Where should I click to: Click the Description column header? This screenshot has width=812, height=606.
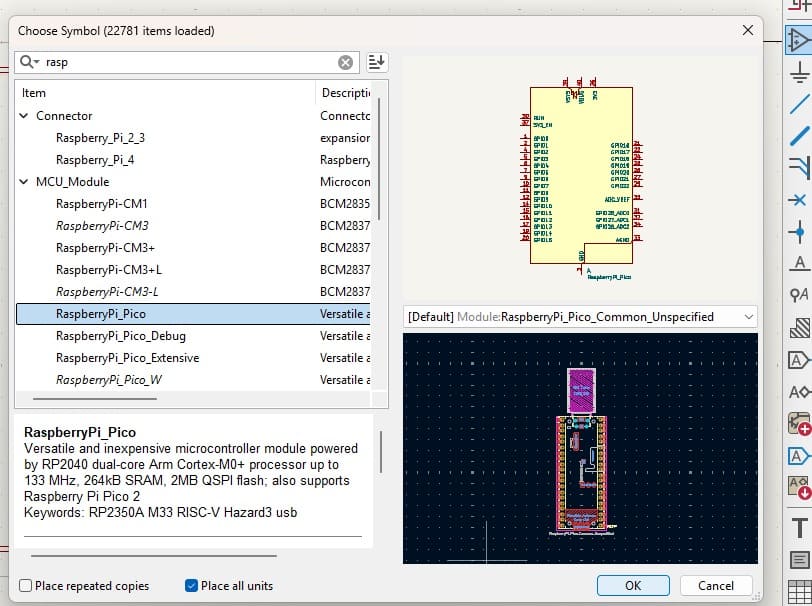[x=344, y=93]
